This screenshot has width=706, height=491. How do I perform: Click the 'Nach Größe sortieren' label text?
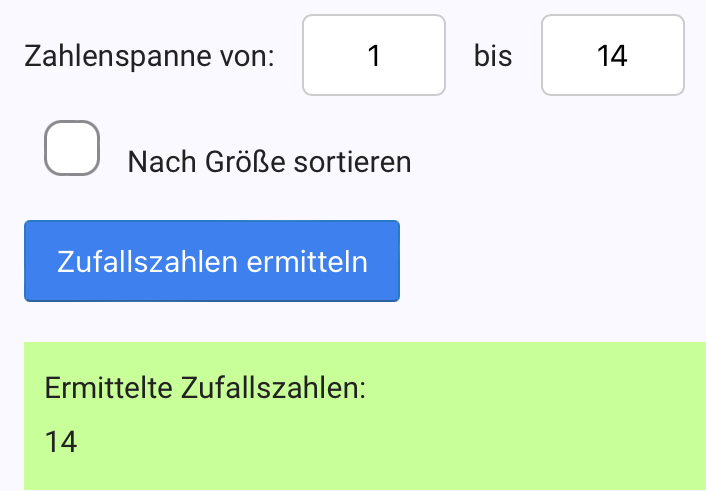point(269,162)
